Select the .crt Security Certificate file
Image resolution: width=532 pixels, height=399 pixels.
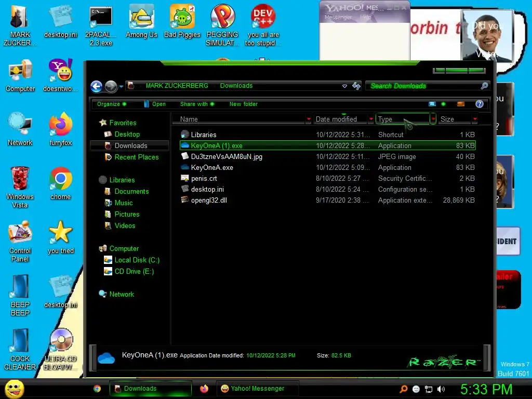click(x=327, y=178)
